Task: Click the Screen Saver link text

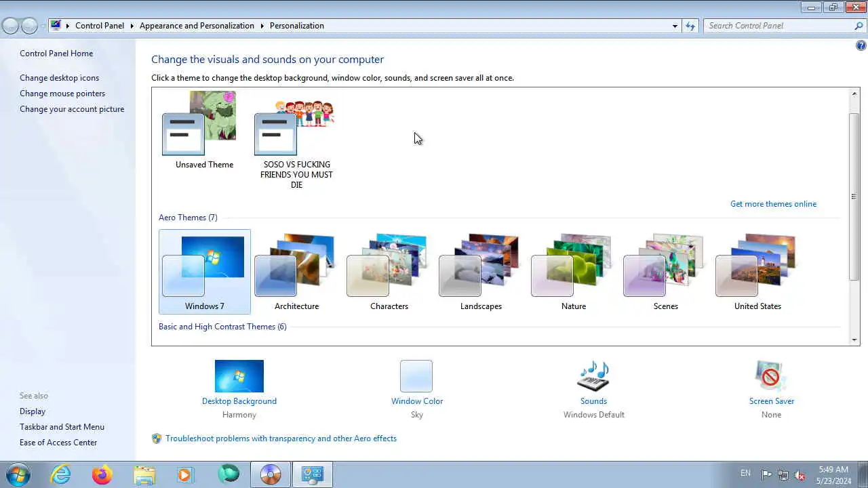Action: coord(772,401)
